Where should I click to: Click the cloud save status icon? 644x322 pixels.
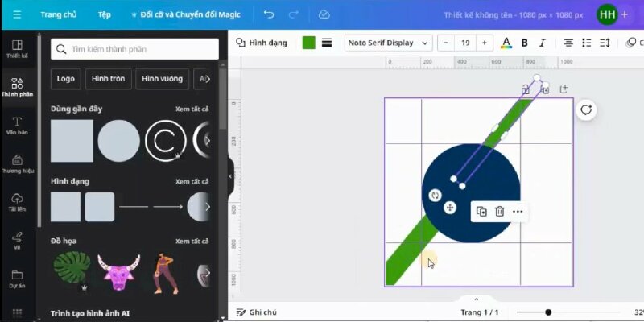[x=324, y=14]
